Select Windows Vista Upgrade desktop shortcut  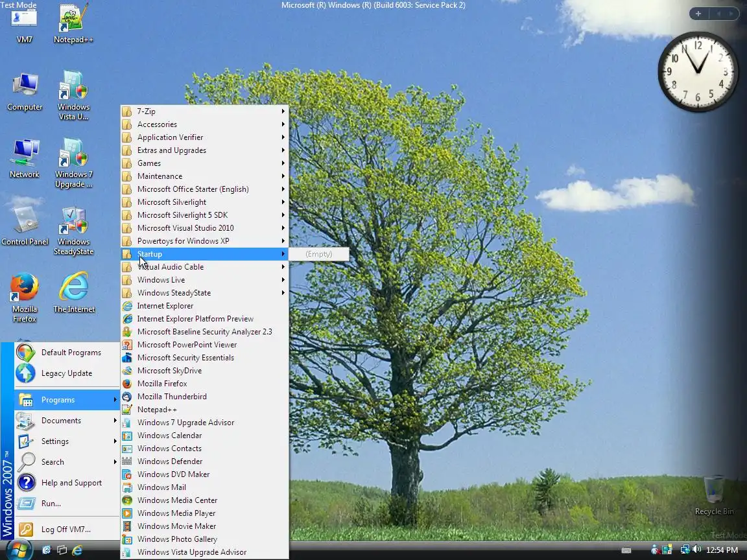(73, 96)
